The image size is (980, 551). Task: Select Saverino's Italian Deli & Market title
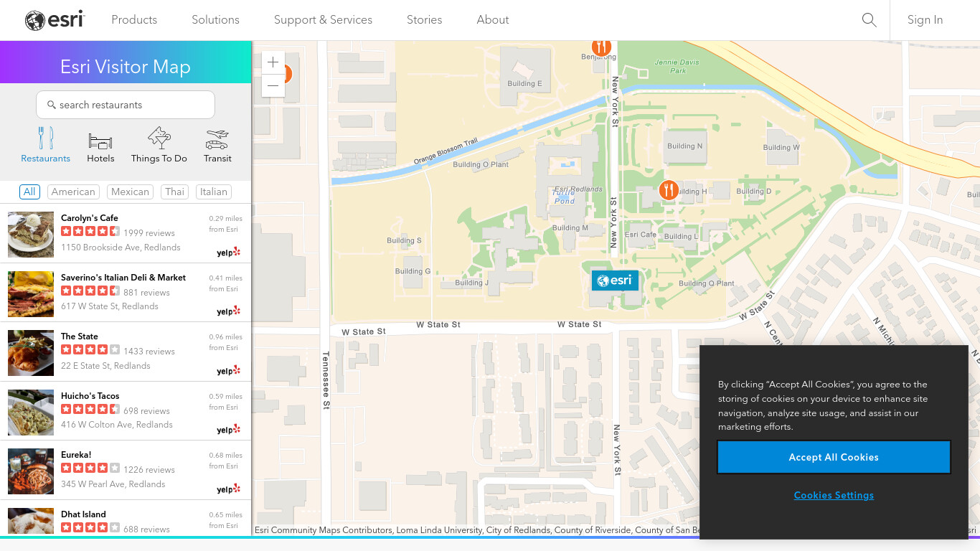point(123,278)
